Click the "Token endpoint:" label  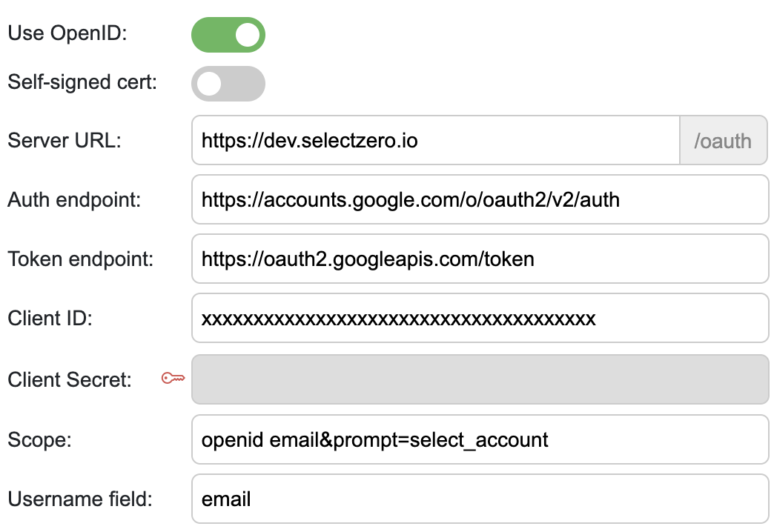pos(81,259)
